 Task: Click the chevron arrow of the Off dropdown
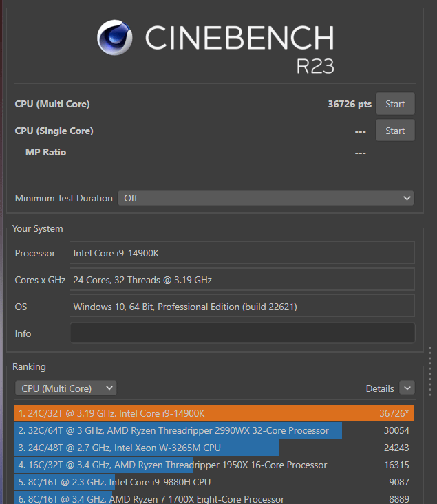pos(407,198)
